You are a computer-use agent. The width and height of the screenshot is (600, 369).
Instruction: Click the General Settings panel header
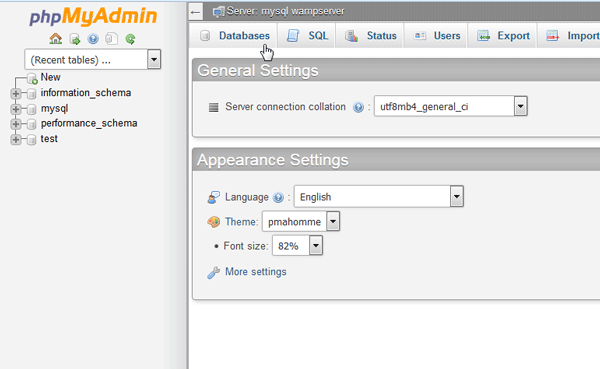(x=396, y=70)
